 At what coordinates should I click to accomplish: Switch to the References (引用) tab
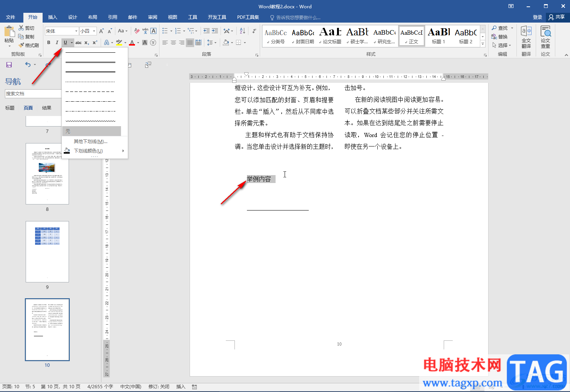pyautogui.click(x=112, y=17)
